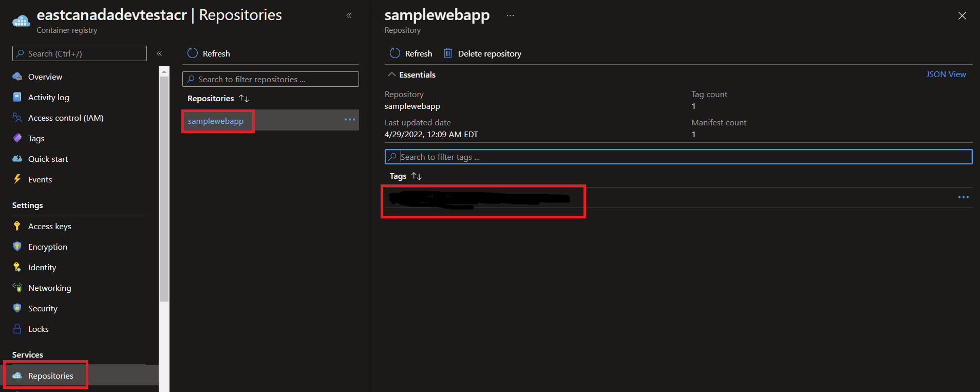This screenshot has height=392, width=980.
Task: Click the Search to filter repositories field
Action: 271,79
